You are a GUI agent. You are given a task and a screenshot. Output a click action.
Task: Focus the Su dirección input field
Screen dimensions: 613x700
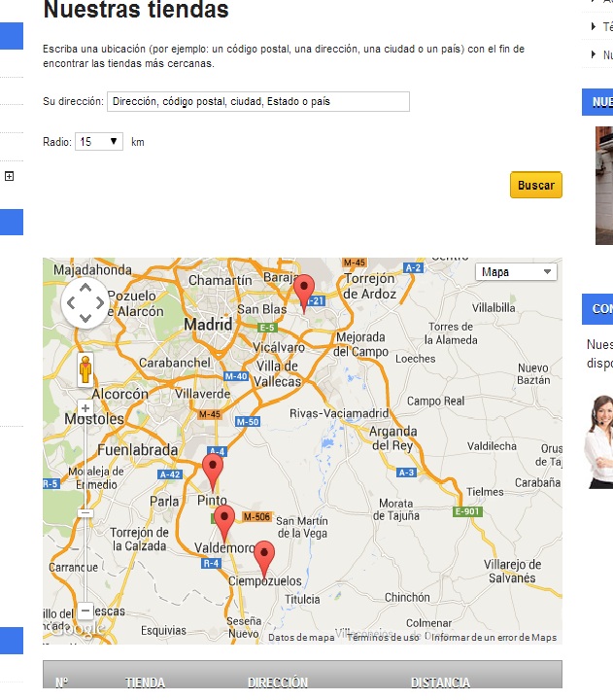[x=257, y=101]
